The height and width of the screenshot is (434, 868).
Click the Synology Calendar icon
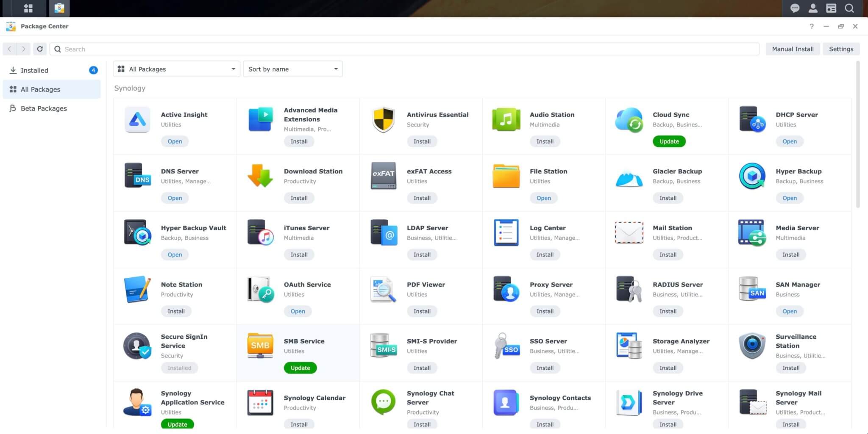[260, 402]
